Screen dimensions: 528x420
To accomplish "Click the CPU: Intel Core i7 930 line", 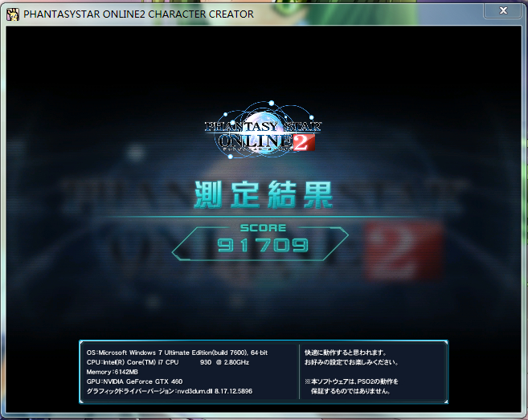I will [168, 362].
